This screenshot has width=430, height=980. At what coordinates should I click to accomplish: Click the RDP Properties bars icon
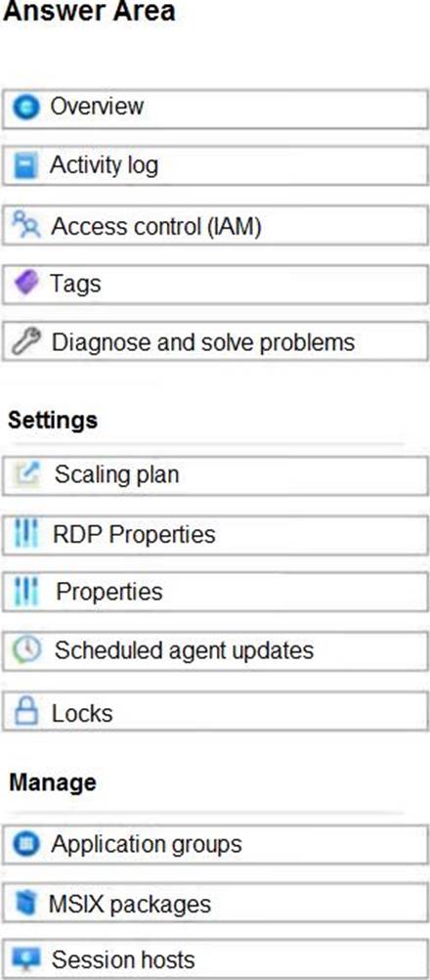click(26, 534)
